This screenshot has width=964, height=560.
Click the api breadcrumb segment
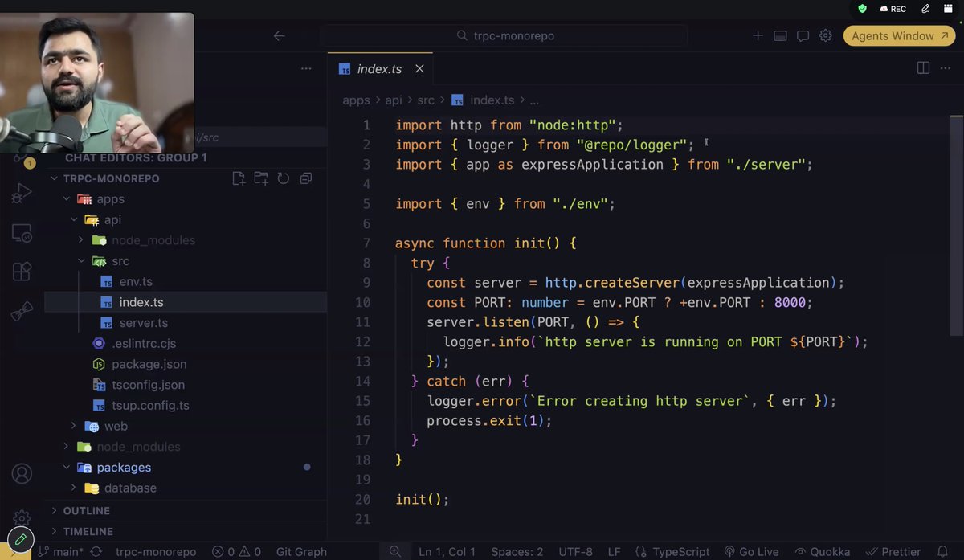(394, 100)
